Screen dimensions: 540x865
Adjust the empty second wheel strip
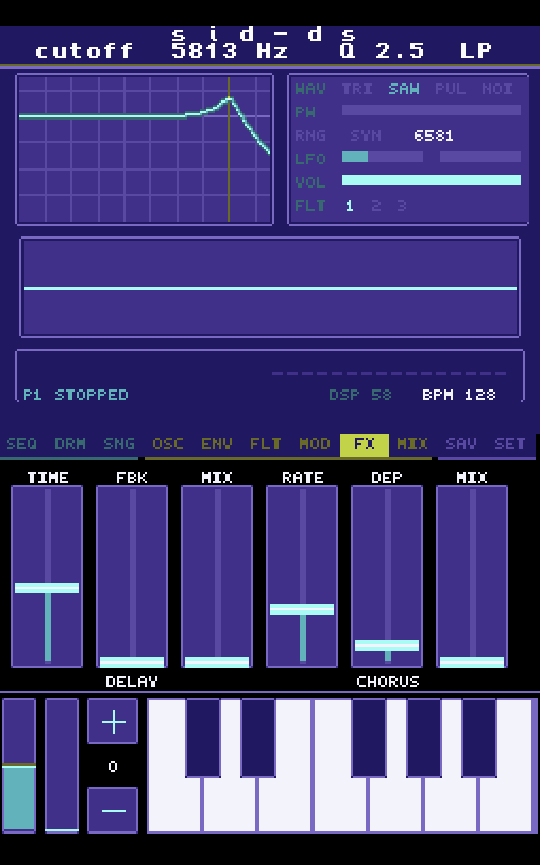coord(62,766)
